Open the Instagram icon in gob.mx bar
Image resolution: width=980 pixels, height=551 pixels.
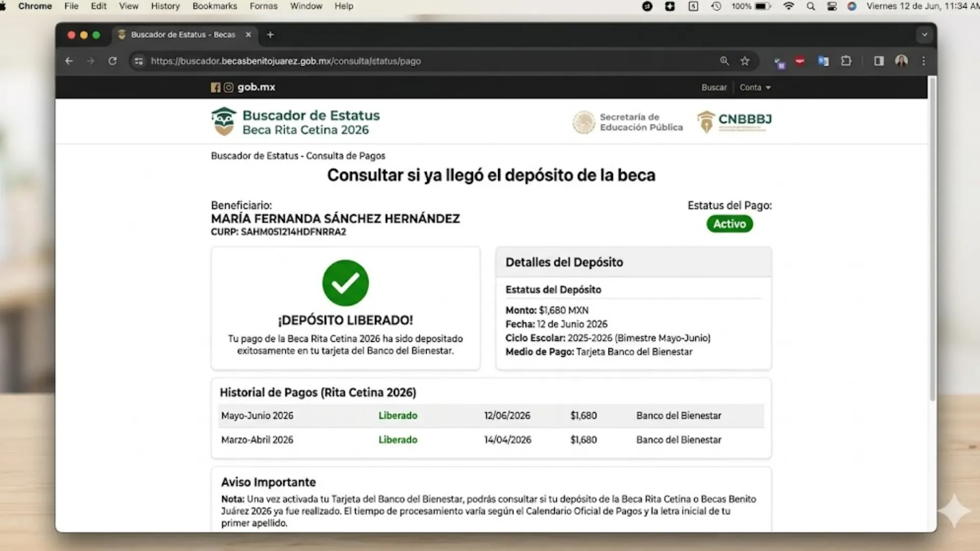click(229, 88)
